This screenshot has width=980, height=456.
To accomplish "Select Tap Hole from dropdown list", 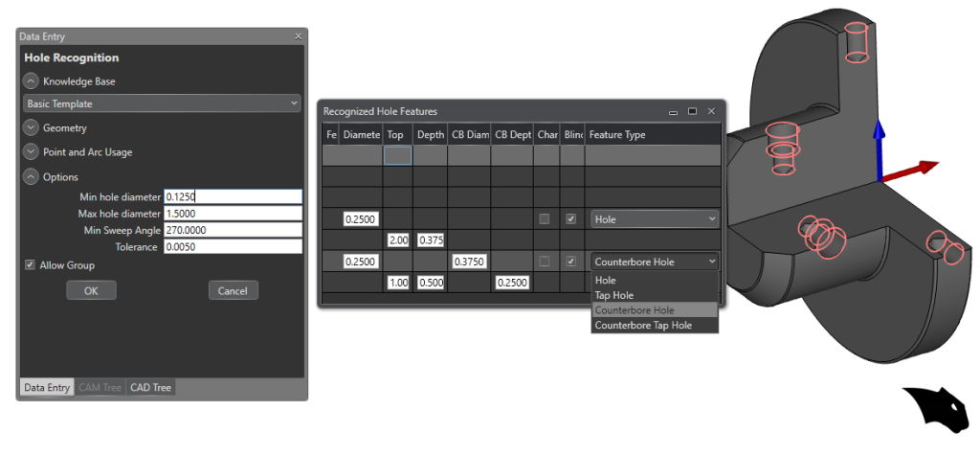I will pyautogui.click(x=613, y=295).
